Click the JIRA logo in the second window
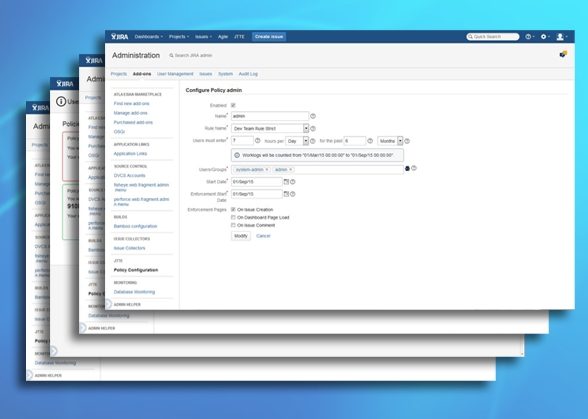This screenshot has width=588, height=419. coord(94,60)
